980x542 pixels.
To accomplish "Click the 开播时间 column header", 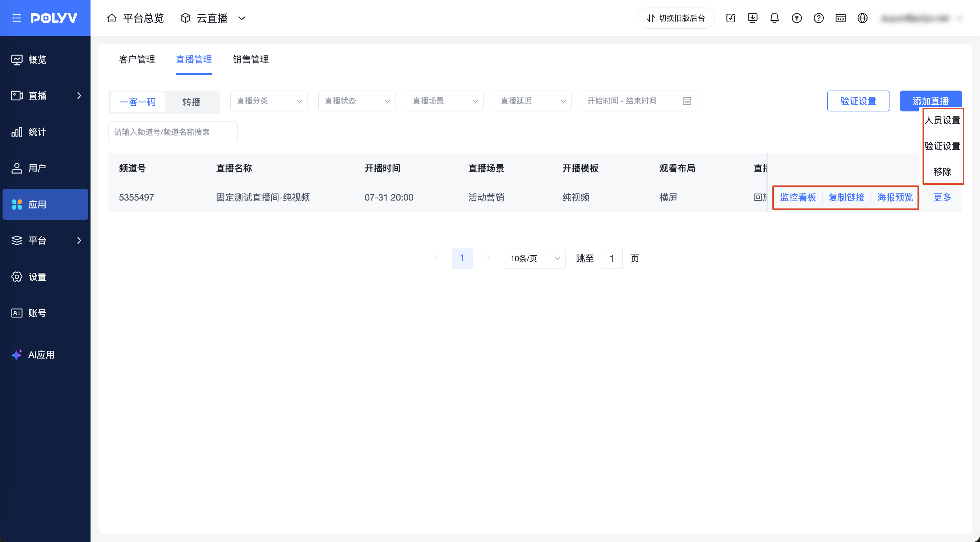I will coord(383,168).
